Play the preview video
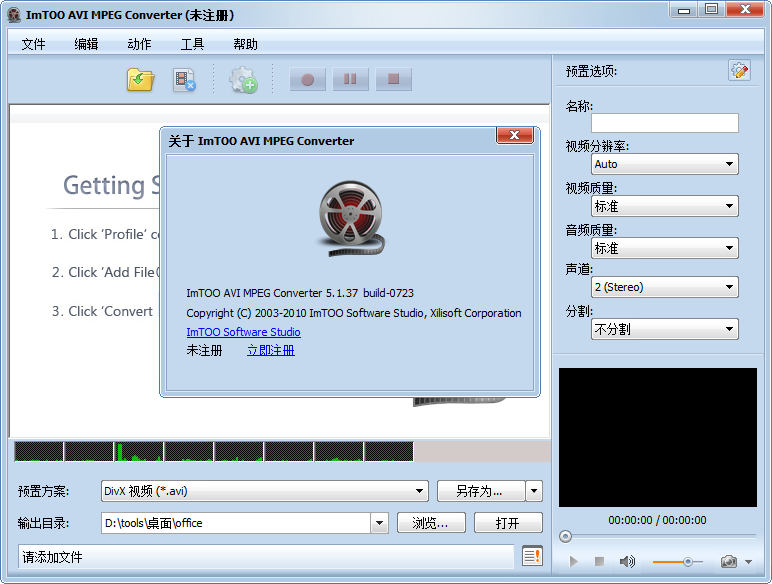This screenshot has height=584, width=772. tap(573, 561)
